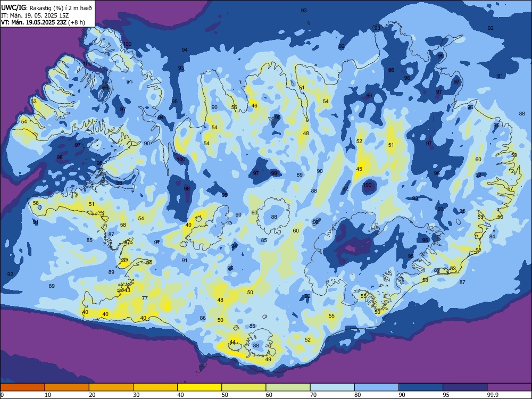Screen dimensions: 532x399
Task: Click the '42' humidity value on the map
Action: point(125,261)
